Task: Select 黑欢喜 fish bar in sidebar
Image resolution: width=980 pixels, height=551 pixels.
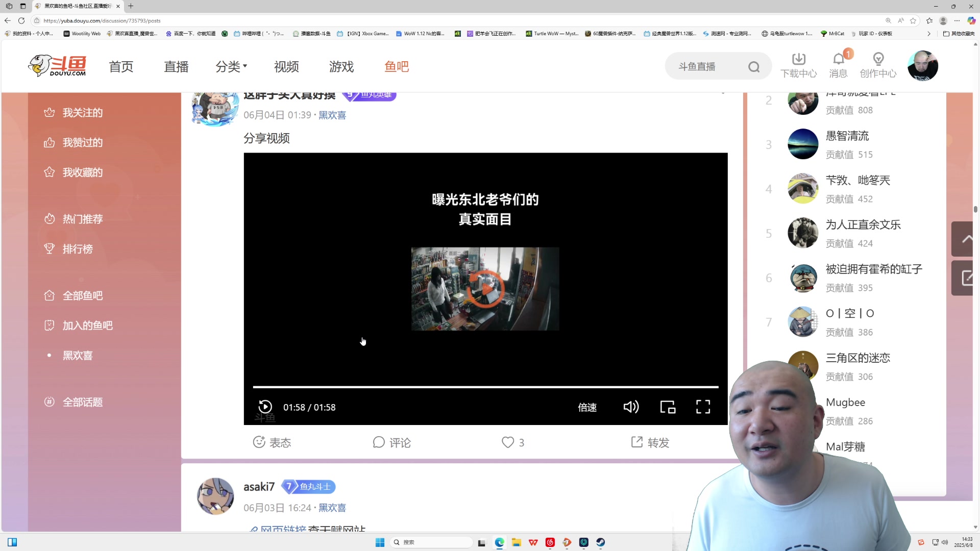Action: point(78,356)
